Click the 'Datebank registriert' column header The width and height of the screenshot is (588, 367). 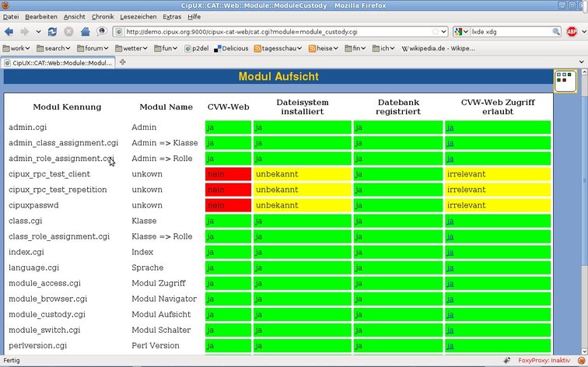click(398, 107)
